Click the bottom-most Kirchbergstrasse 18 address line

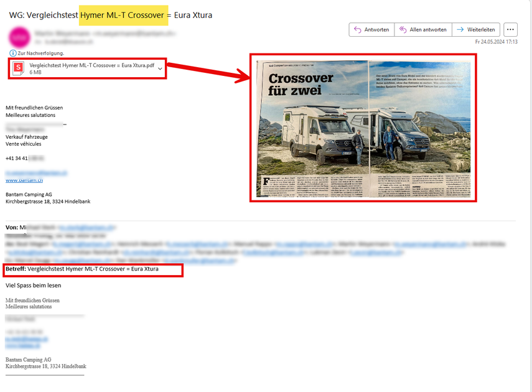coord(45,366)
